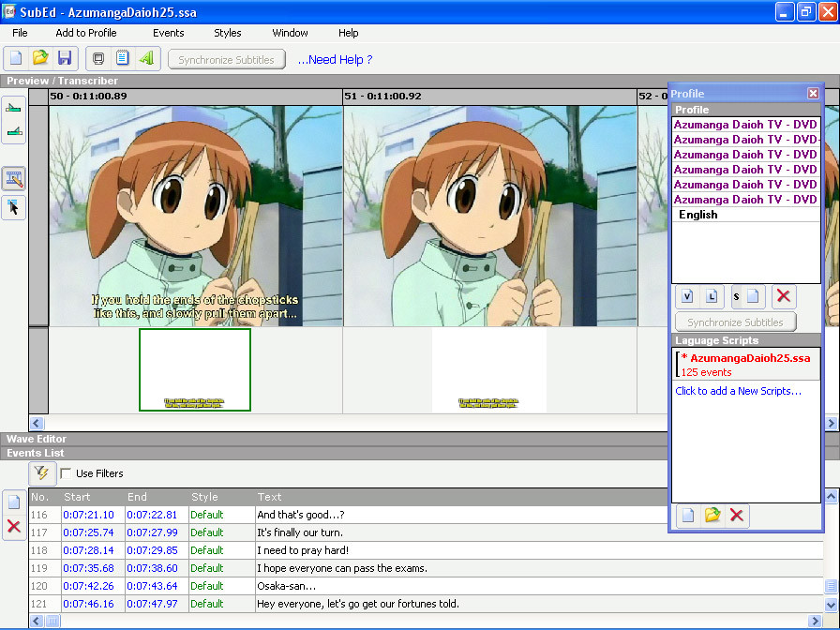
Task: Click frame 51 video preview image
Action: pos(490,216)
